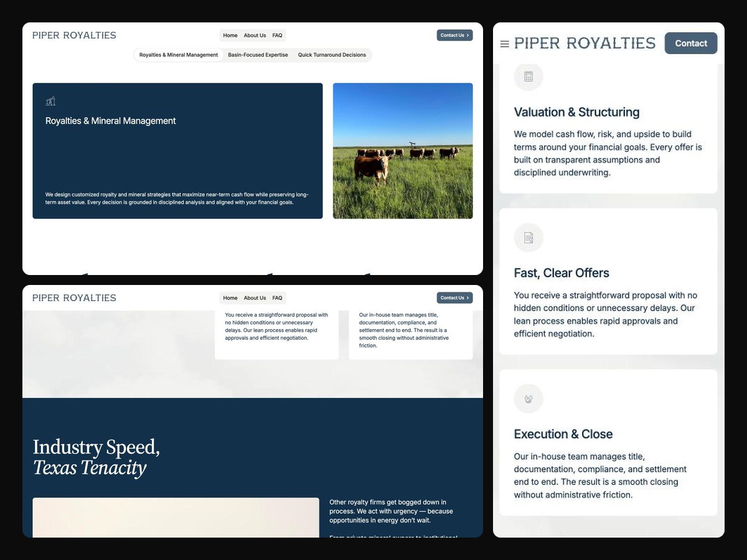Screen dimensions: 747x560
Task: Click the pale image below the Industry Speed headline
Action: [x=176, y=518]
